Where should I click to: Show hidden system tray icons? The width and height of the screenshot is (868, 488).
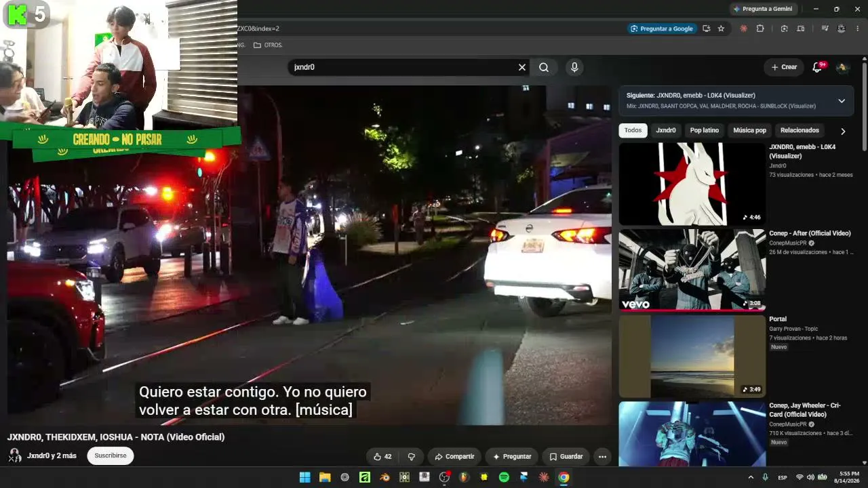click(x=751, y=477)
